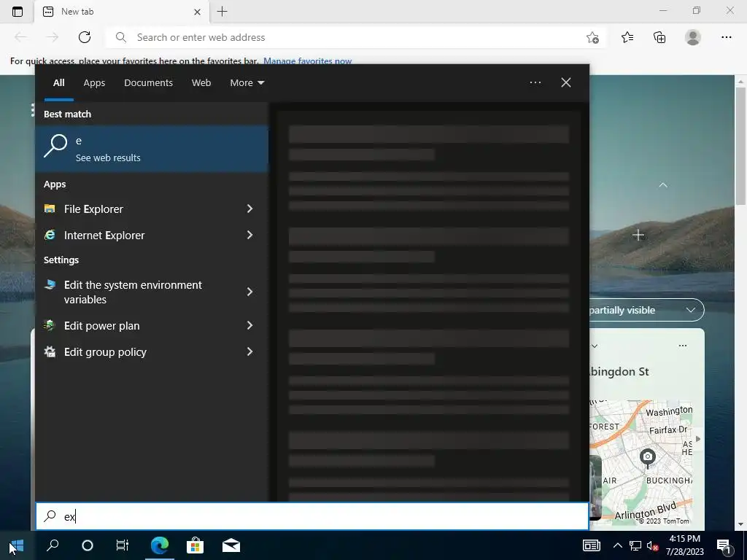Open Cortana circle on taskbar
The width and height of the screenshot is (747, 560).
click(x=88, y=545)
